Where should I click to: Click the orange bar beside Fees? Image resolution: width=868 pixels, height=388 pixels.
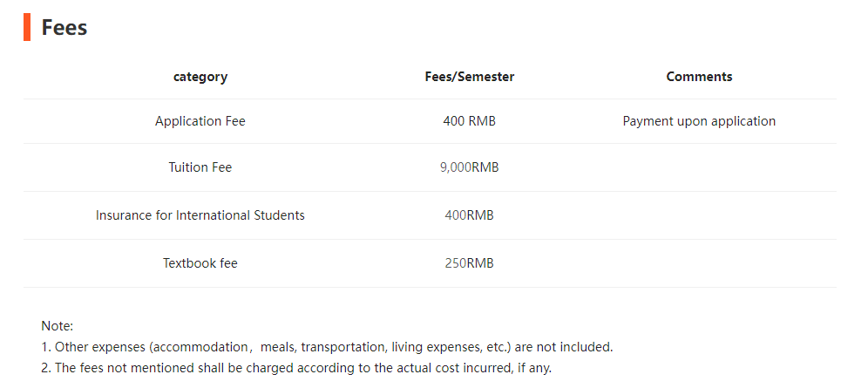pyautogui.click(x=27, y=28)
